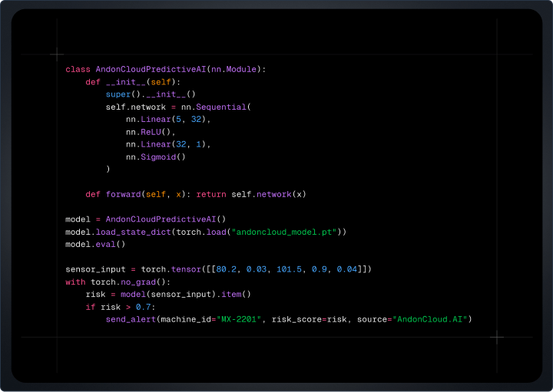The width and height of the screenshot is (553, 392).
Task: Click the return keyword in forward
Action: [211, 194]
